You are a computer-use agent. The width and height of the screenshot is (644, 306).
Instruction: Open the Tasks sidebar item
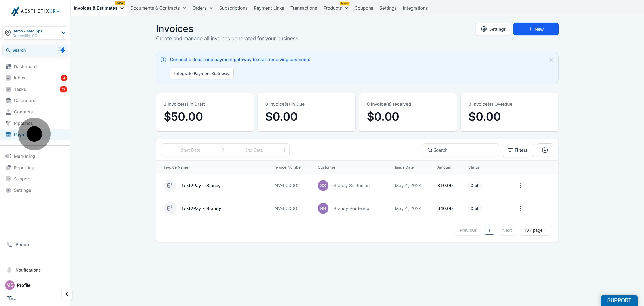click(x=20, y=89)
